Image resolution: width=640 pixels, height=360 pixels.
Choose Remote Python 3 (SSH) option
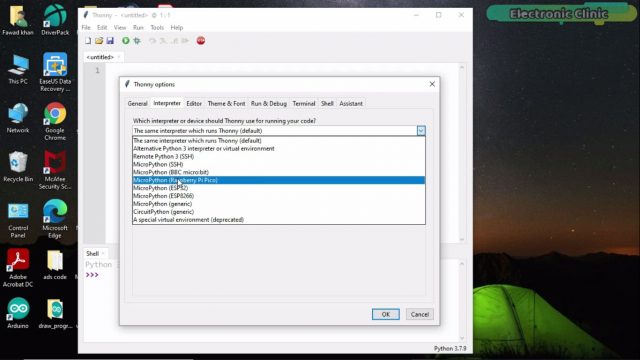coord(279,156)
